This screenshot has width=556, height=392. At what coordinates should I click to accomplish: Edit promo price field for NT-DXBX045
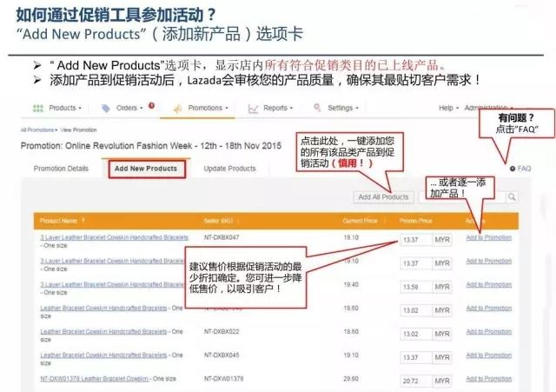pyautogui.click(x=416, y=357)
